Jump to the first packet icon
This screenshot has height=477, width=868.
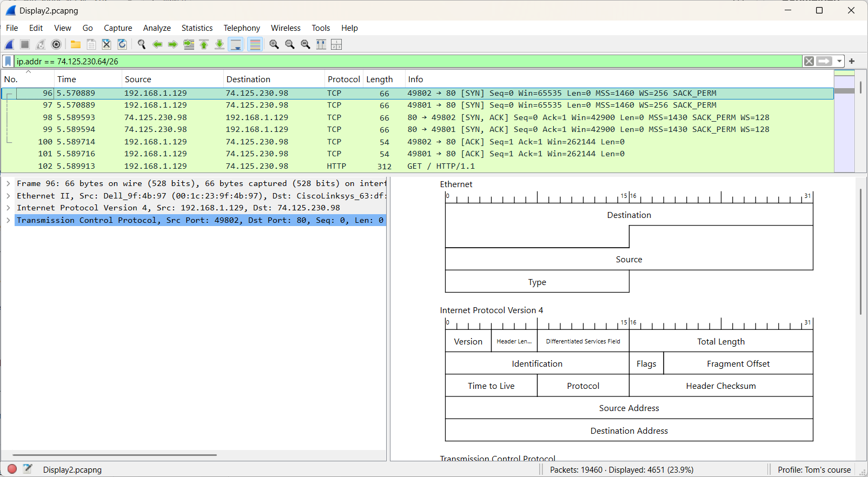pos(204,44)
